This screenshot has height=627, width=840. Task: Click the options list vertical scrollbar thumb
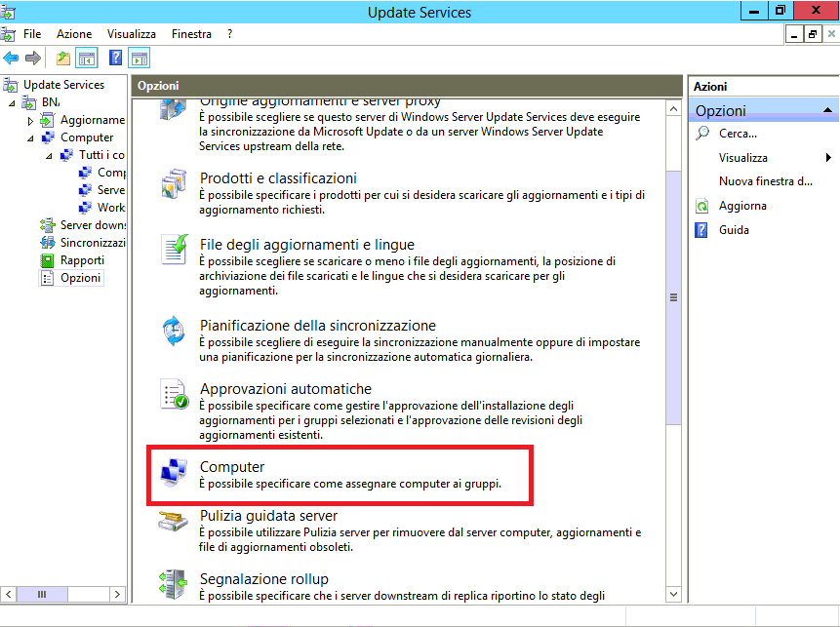[x=673, y=297]
